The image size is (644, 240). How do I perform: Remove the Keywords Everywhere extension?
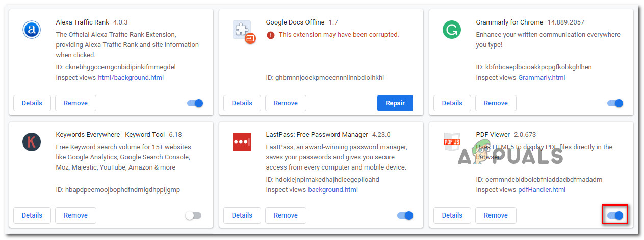coord(75,215)
